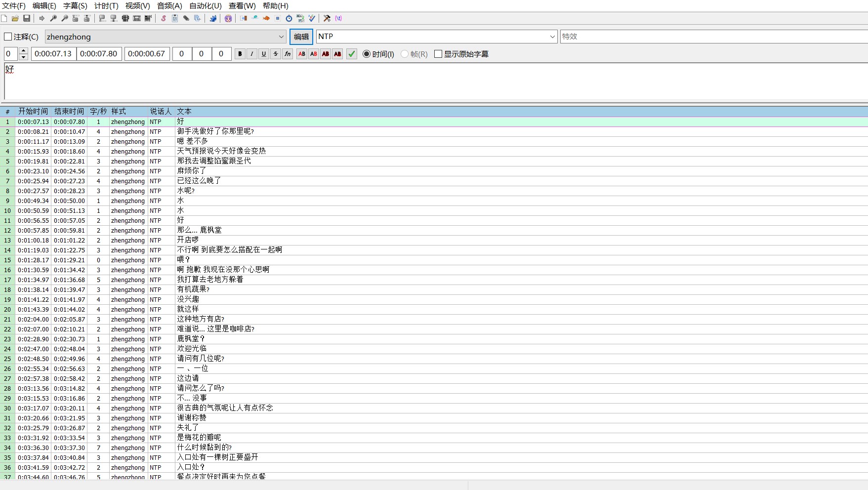Open the Automation manager icon
Viewport: 868px width, 490px height.
pos(213,18)
